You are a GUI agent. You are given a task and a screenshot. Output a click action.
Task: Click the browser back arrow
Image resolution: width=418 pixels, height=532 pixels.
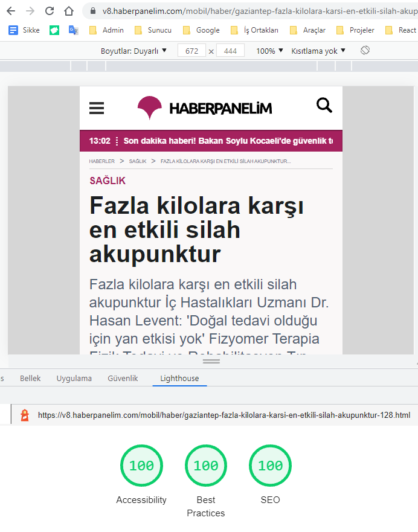[x=11, y=11]
